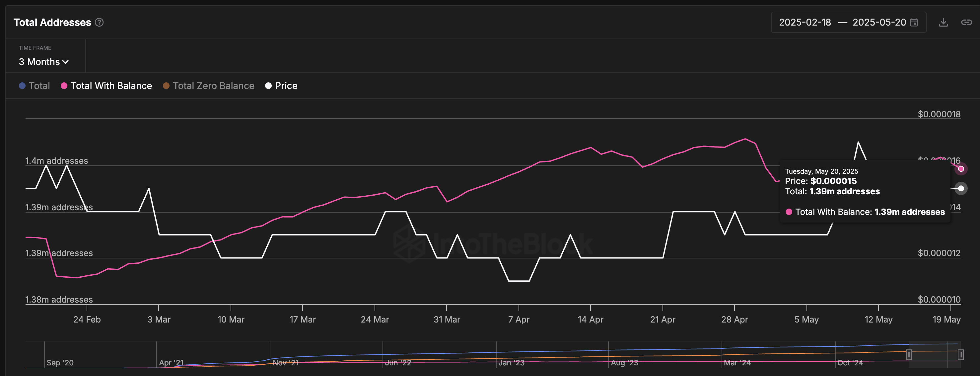This screenshot has height=376, width=980.
Task: Toggle the Total series in legend
Action: [x=35, y=86]
